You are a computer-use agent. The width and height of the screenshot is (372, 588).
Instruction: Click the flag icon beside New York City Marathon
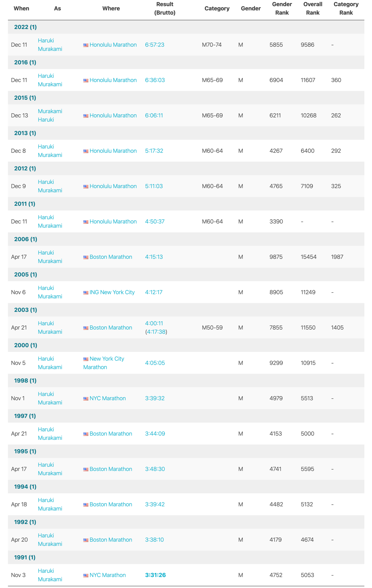pyautogui.click(x=86, y=359)
